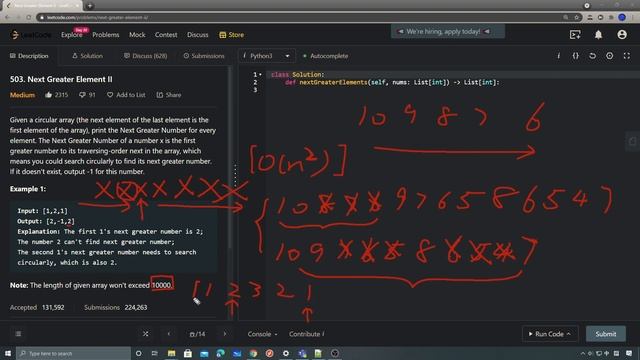The image size is (640, 360).
Task: Open the Discuss (628) tab
Action: (146, 56)
